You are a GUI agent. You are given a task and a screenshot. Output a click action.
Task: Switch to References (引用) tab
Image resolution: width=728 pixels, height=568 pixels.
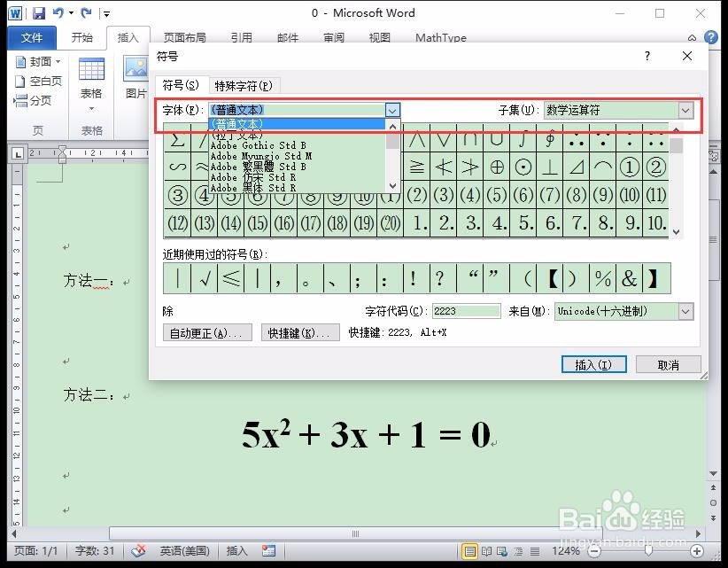(x=242, y=37)
